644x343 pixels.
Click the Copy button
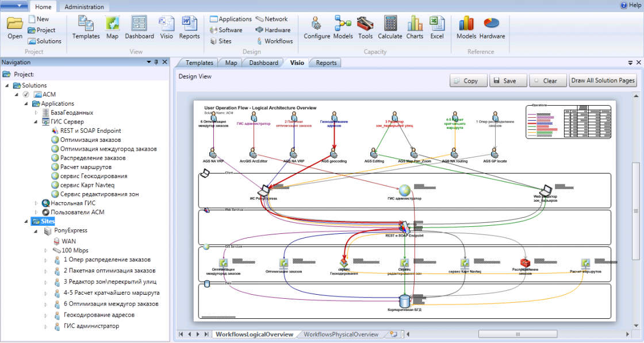[x=468, y=81]
